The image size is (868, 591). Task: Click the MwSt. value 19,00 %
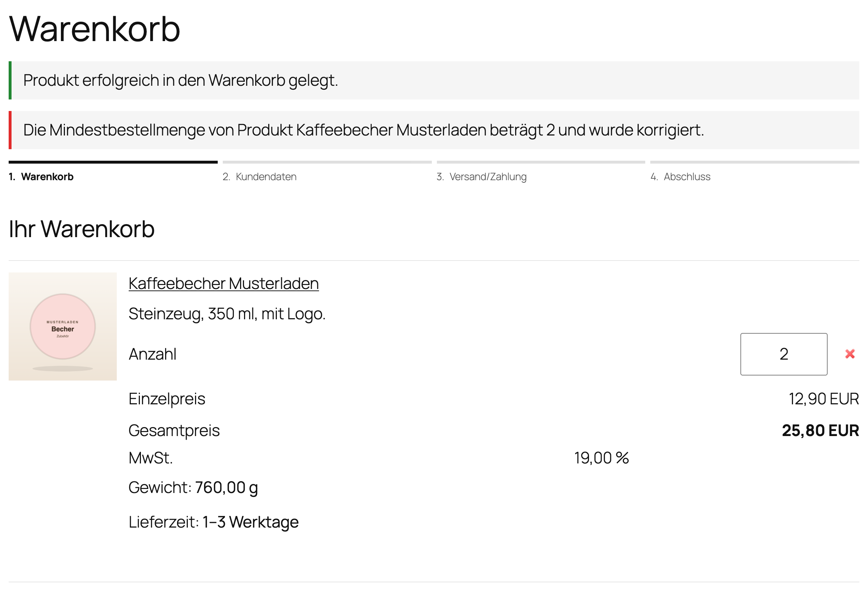601,458
